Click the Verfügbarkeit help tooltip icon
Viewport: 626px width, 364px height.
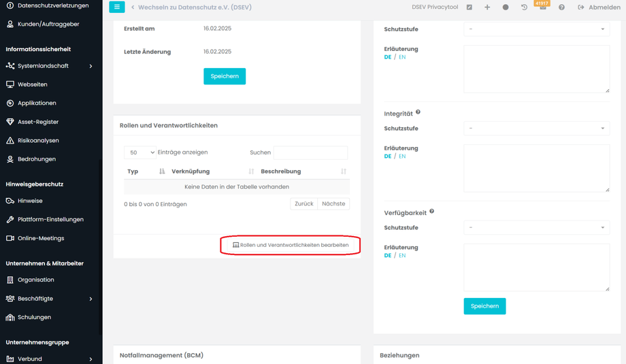(431, 212)
